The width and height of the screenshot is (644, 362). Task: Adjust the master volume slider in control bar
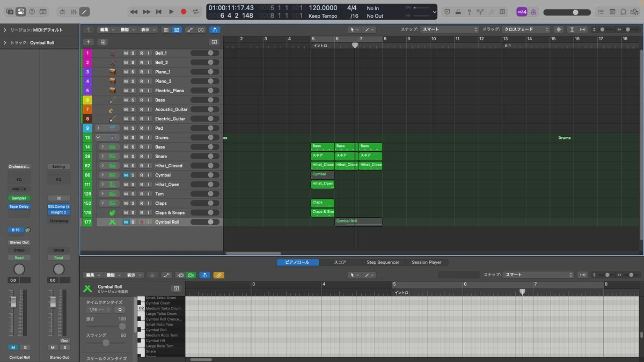click(575, 12)
